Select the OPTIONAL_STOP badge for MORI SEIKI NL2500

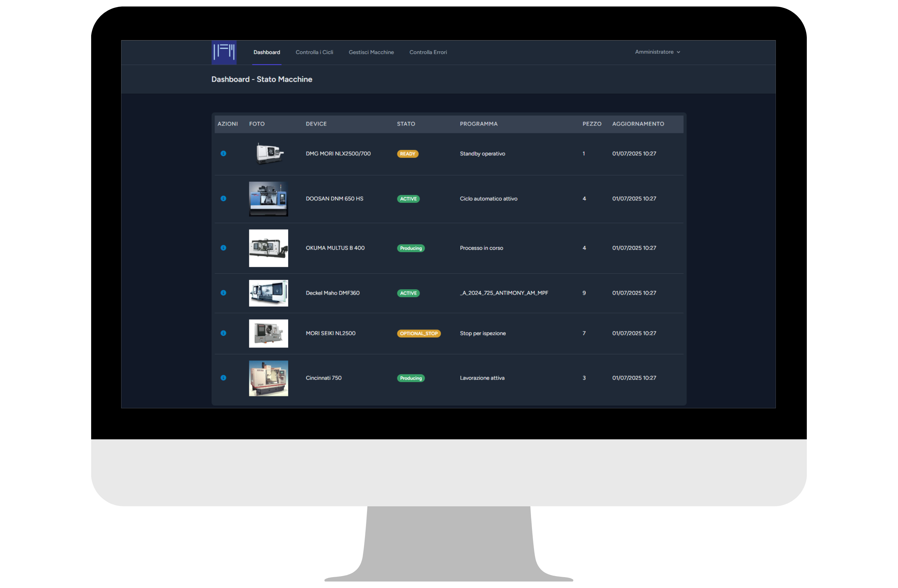[419, 333]
